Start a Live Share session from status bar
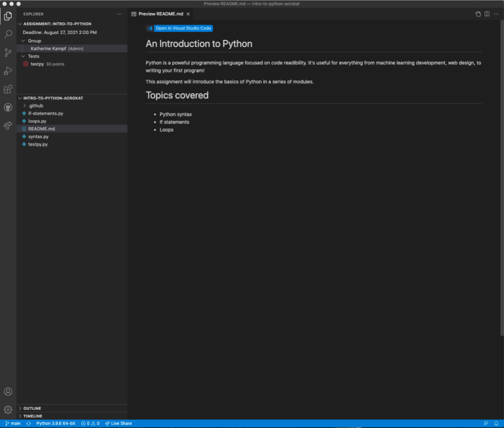Viewport: 504px width, 428px height. tap(118, 423)
